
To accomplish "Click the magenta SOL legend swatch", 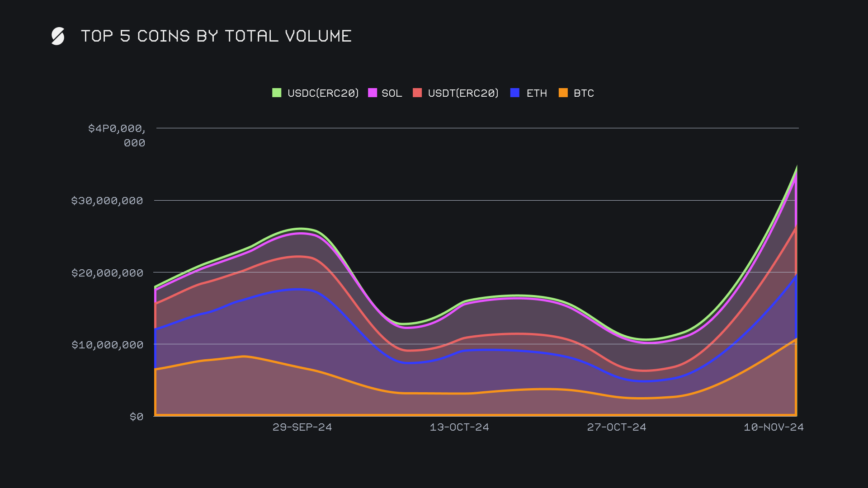I will pyautogui.click(x=373, y=93).
